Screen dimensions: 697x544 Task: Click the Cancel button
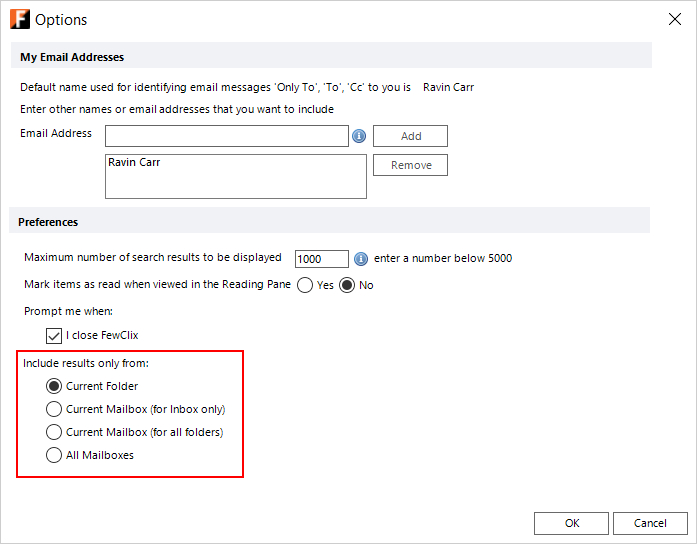tap(650, 523)
